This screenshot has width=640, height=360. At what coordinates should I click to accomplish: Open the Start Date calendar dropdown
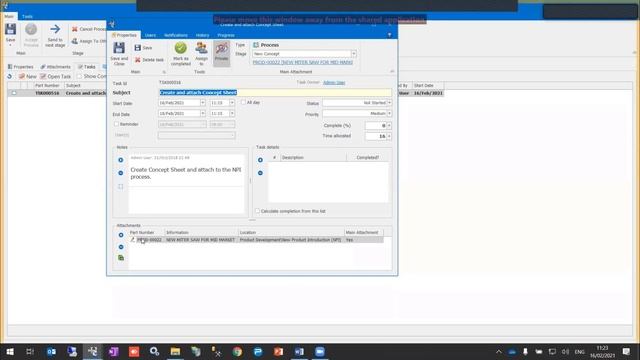point(203,103)
